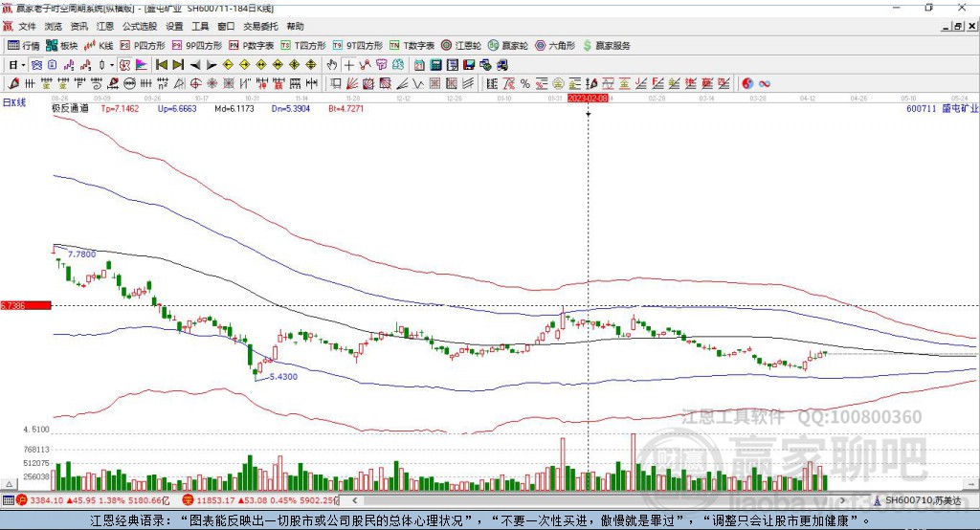Image resolution: width=980 pixels, height=530 pixels.
Task: Click the Md=6.1173 value
Action: coord(234,109)
